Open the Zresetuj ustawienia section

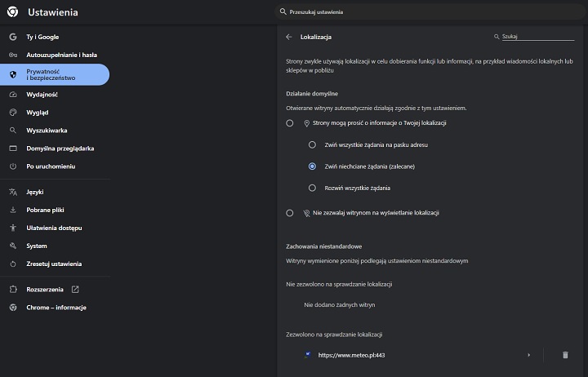tap(53, 264)
